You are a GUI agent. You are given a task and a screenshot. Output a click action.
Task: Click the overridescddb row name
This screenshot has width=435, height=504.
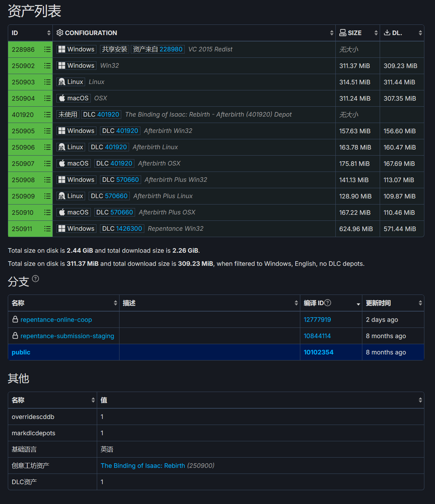click(x=33, y=417)
